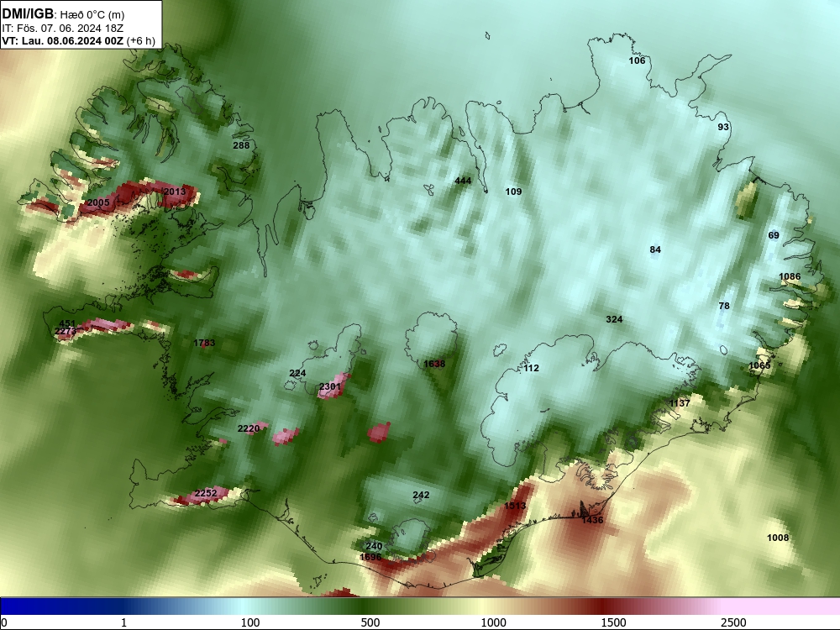Click the color scale label 1500
This screenshot has width=840, height=630.
tap(613, 622)
